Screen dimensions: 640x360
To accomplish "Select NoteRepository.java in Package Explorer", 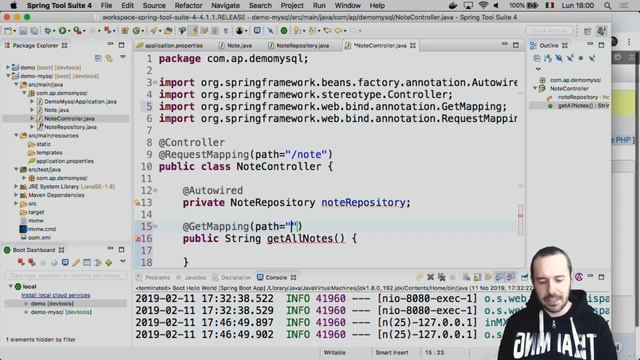I will pyautogui.click(x=70, y=127).
